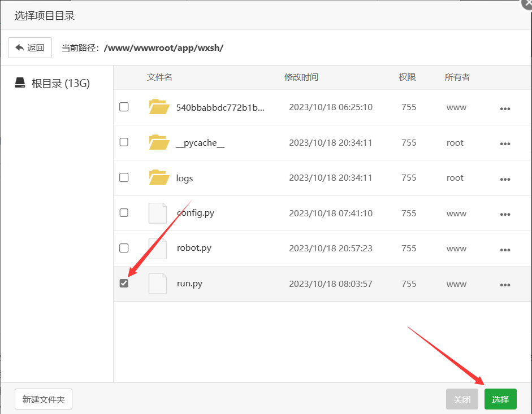The height and width of the screenshot is (414, 532).
Task: Click the file name robot.py
Action: (194, 248)
